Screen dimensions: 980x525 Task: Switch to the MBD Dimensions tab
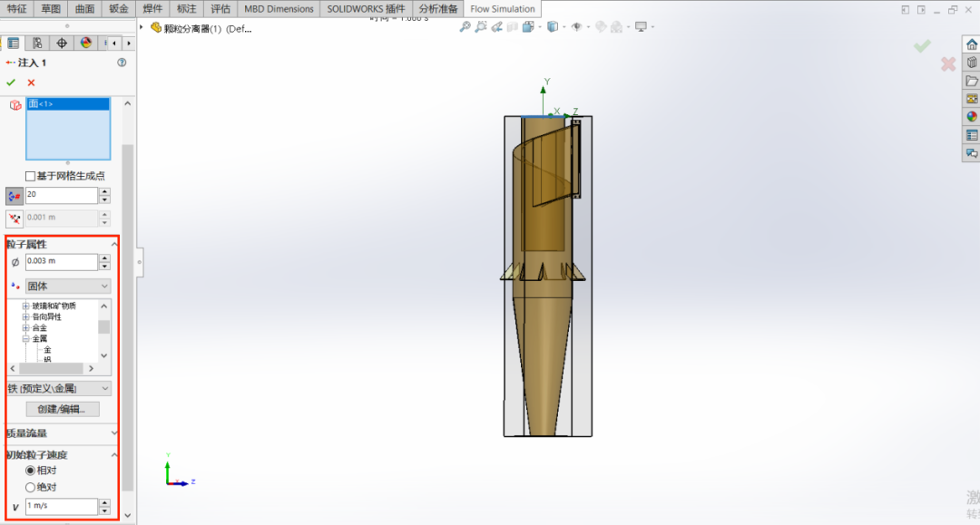tap(279, 9)
